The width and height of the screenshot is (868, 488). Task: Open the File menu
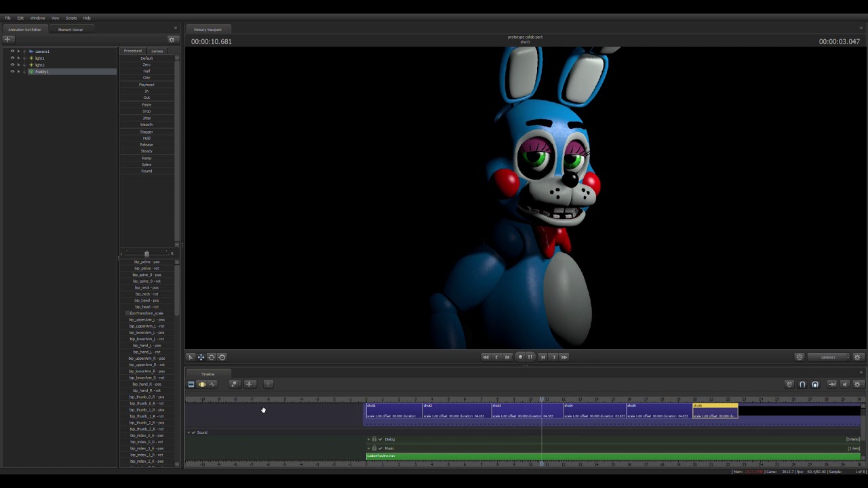click(8, 18)
